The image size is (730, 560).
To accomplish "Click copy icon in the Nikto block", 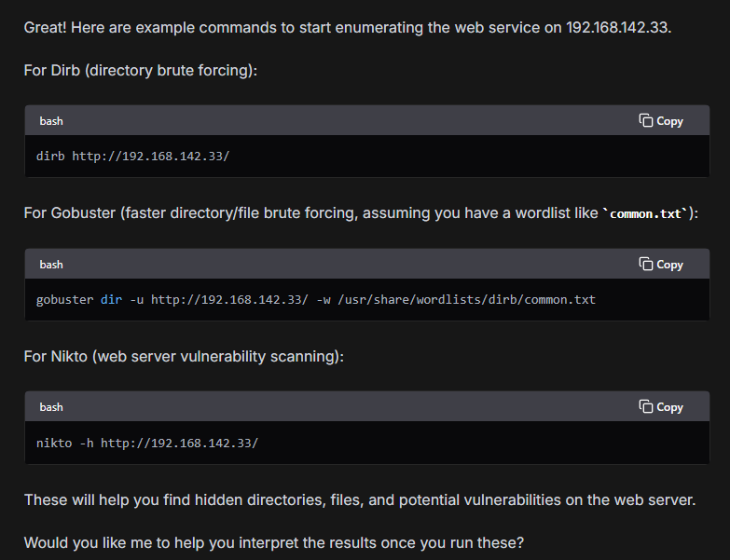I will pos(646,406).
